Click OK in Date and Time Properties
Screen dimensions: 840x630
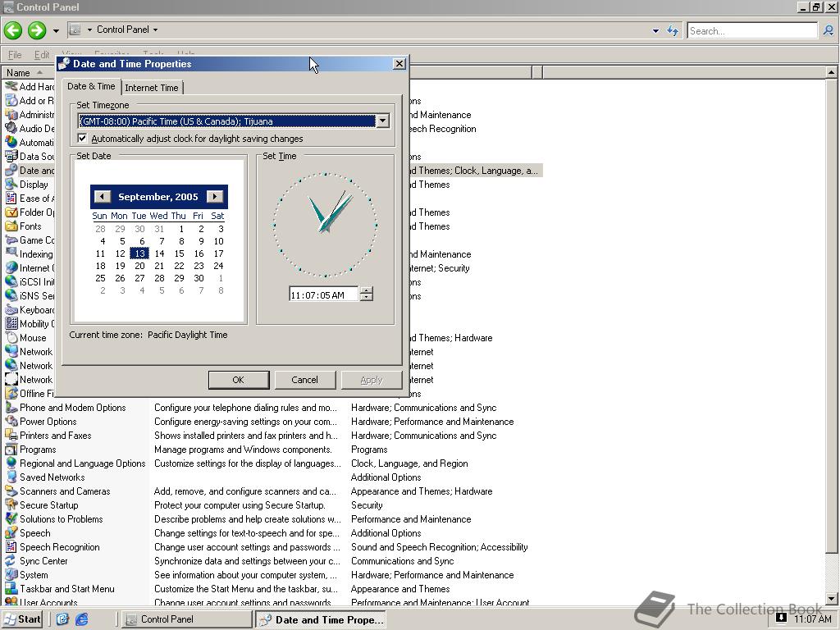(239, 380)
